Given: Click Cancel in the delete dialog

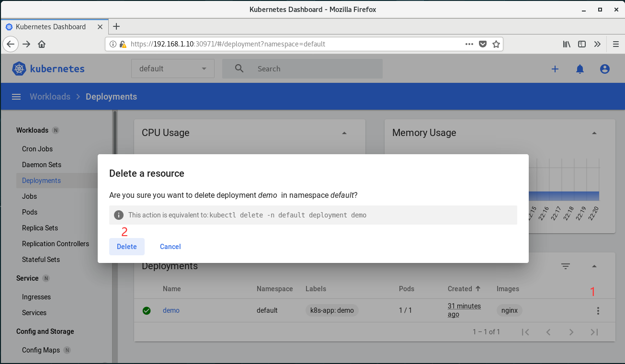Looking at the screenshot, I should click(170, 247).
